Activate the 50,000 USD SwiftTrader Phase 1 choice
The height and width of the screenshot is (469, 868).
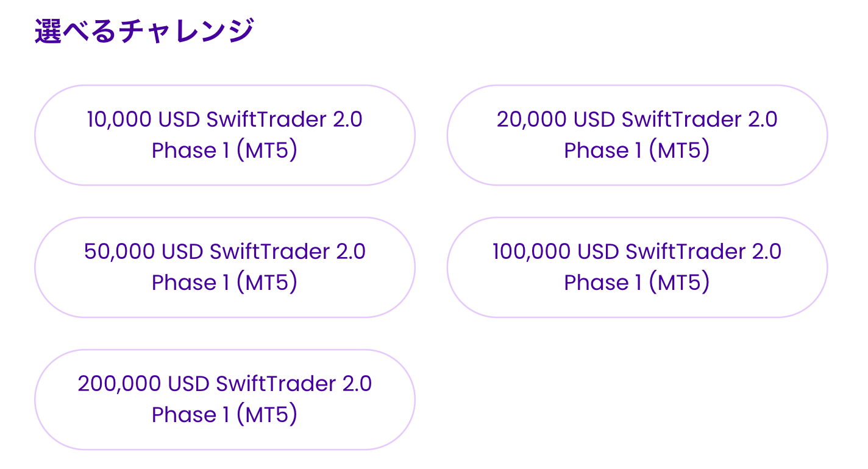pos(224,267)
